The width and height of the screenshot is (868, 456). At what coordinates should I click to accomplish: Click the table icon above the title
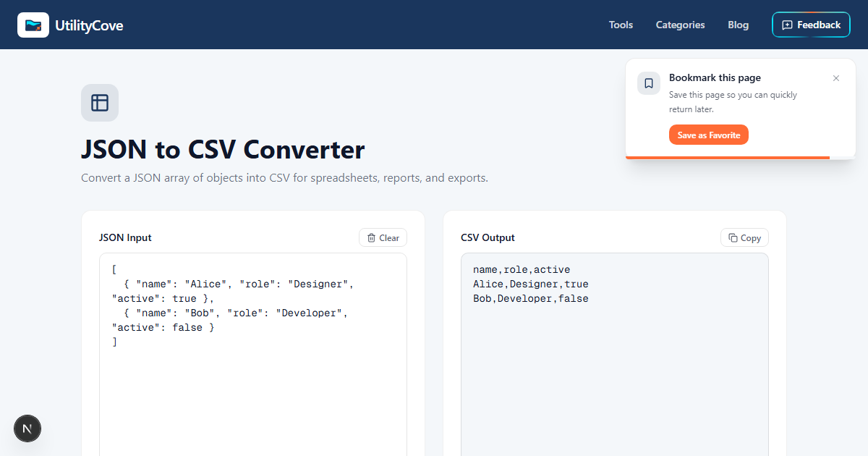[100, 103]
